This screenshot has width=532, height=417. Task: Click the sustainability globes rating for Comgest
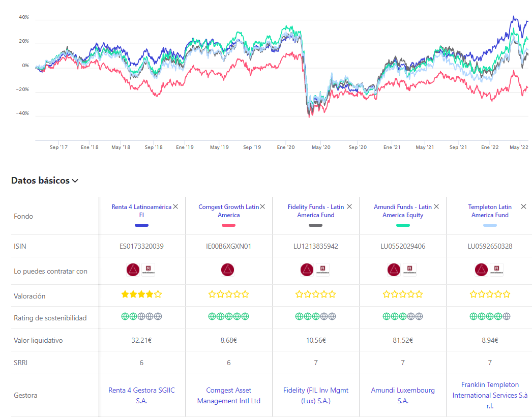tap(228, 316)
